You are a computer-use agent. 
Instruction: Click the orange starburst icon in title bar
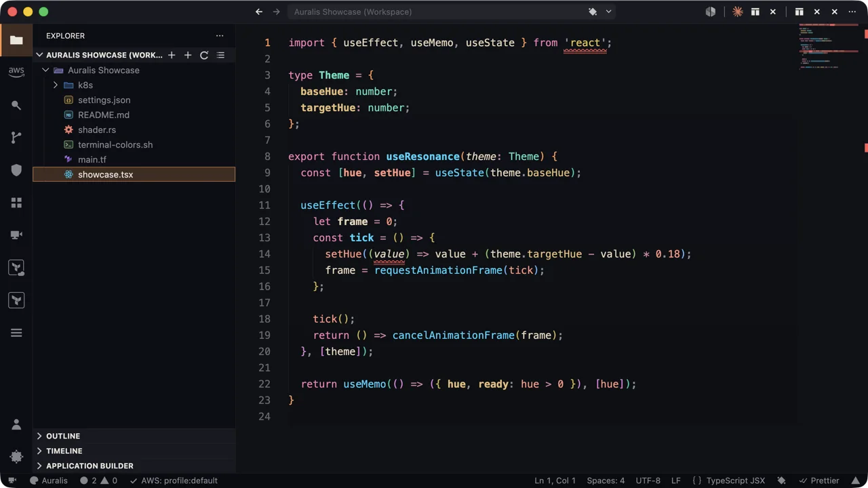point(738,12)
